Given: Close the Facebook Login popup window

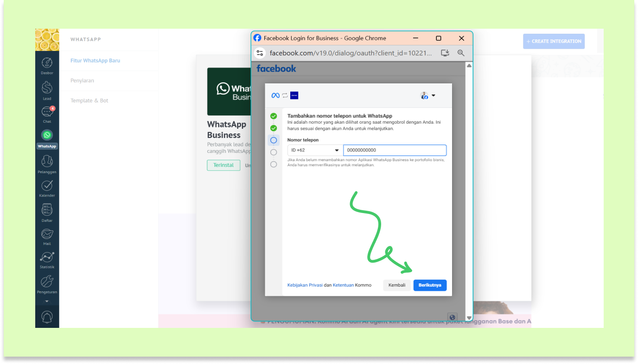Looking at the screenshot, I should coord(461,38).
